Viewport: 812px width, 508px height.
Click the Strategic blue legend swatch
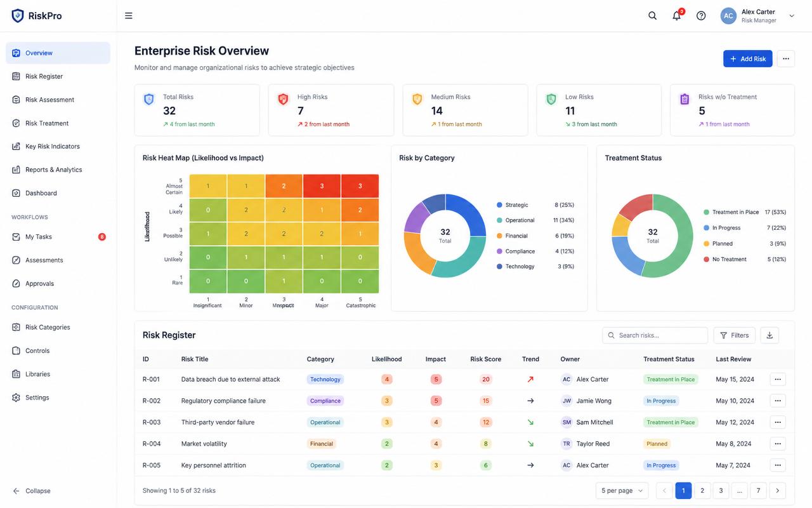click(x=500, y=205)
